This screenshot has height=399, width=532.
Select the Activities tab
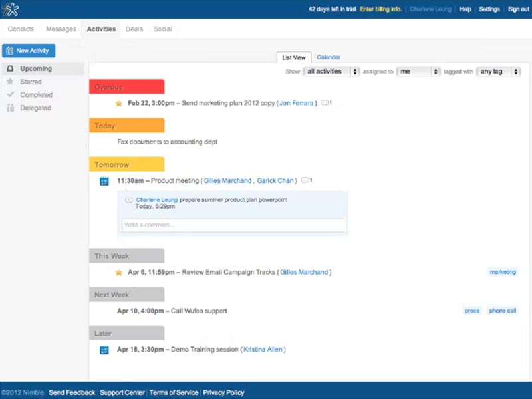pos(101,29)
